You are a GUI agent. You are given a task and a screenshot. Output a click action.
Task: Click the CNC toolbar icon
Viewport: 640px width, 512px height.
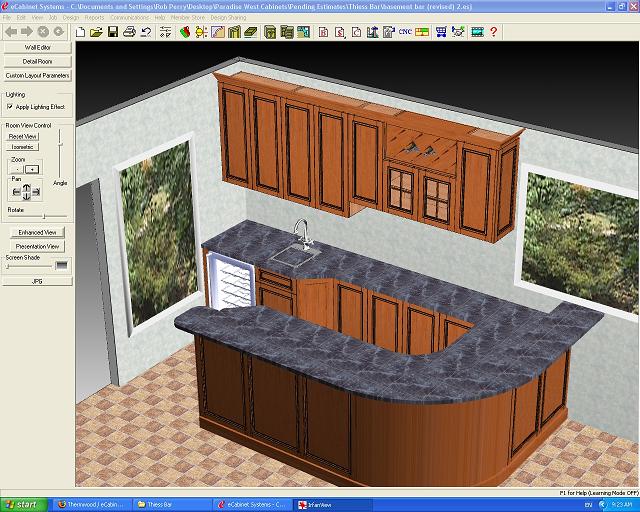point(405,31)
